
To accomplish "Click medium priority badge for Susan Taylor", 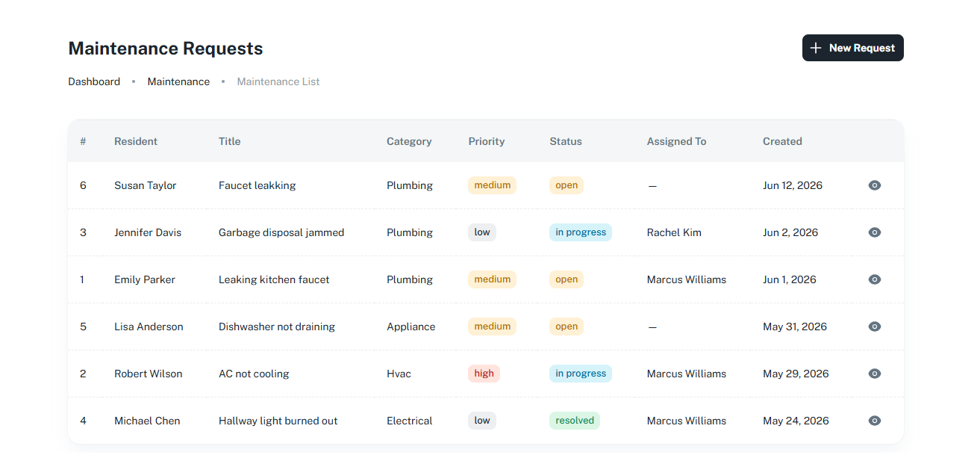I will click(x=492, y=185).
